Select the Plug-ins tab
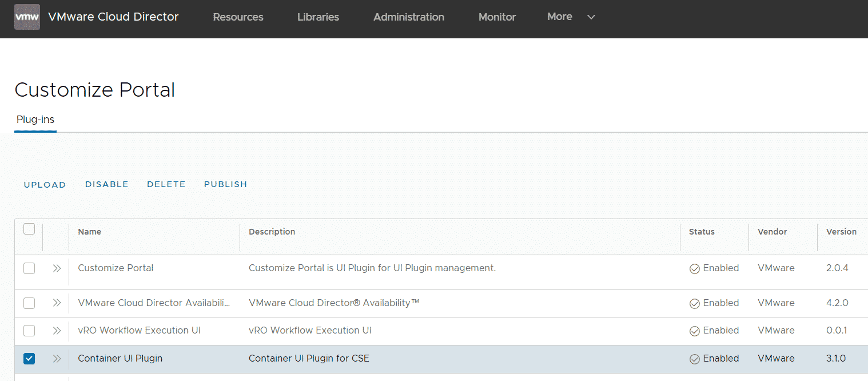The height and width of the screenshot is (381, 868). pyautogui.click(x=35, y=120)
